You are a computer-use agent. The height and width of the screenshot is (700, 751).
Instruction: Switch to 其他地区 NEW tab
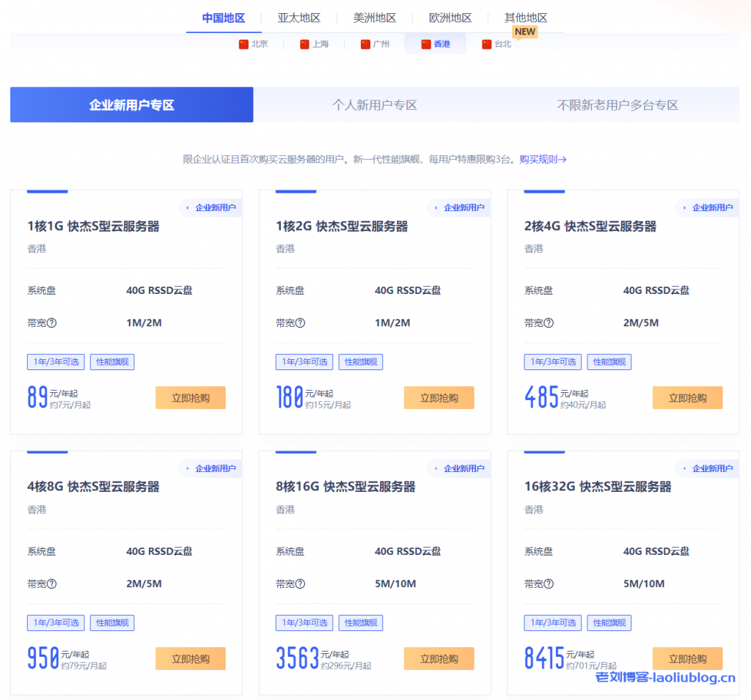[x=524, y=18]
